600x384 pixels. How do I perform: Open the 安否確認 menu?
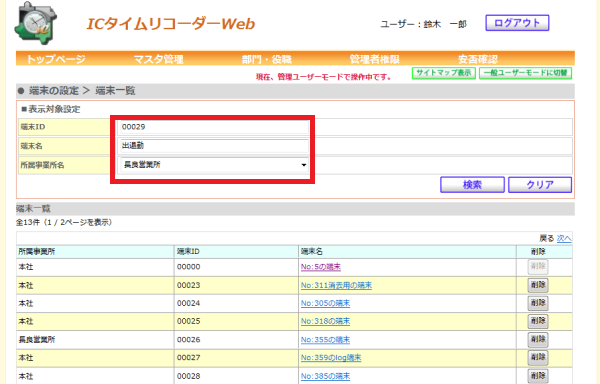tap(478, 59)
